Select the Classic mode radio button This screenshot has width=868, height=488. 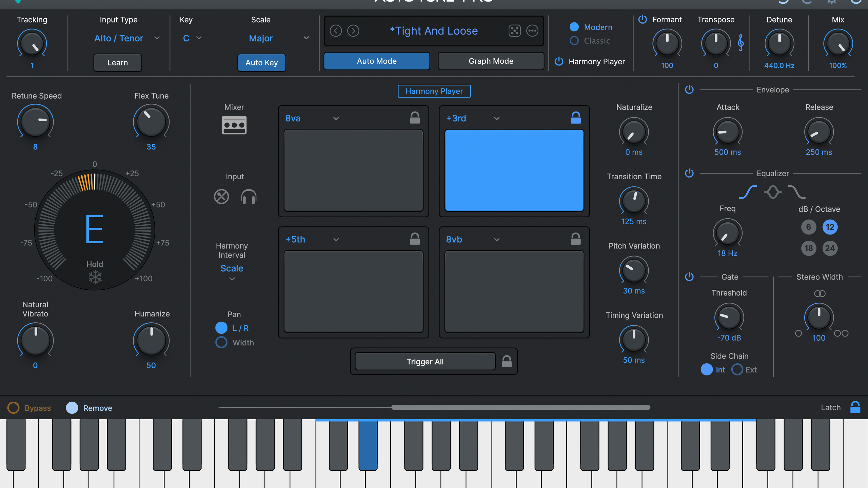(x=574, y=41)
